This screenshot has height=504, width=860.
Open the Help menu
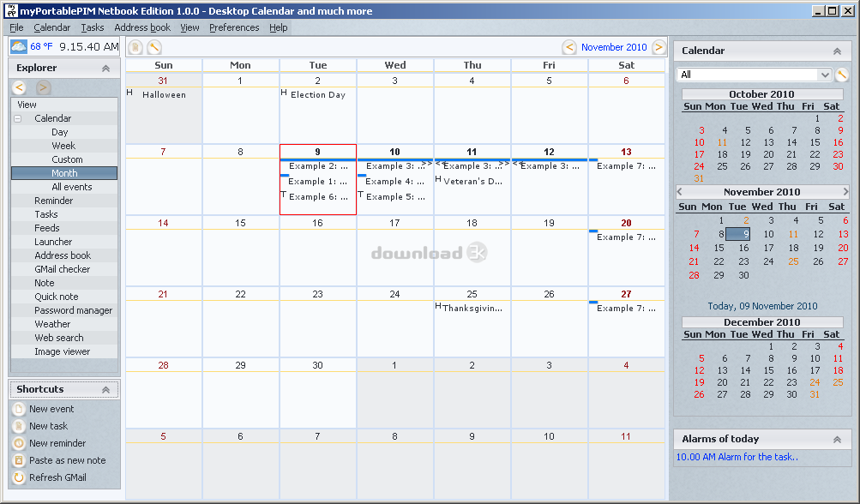[278, 27]
